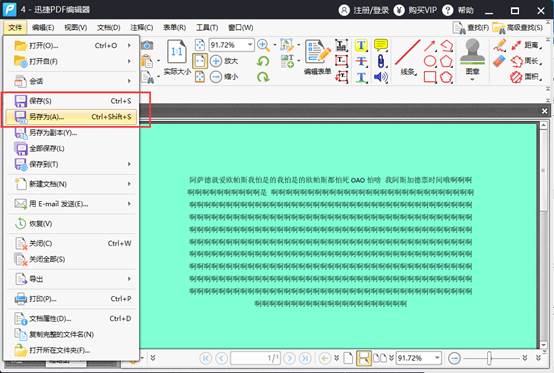Open the Comments (注释) menu
554x373 pixels.
pyautogui.click(x=141, y=28)
